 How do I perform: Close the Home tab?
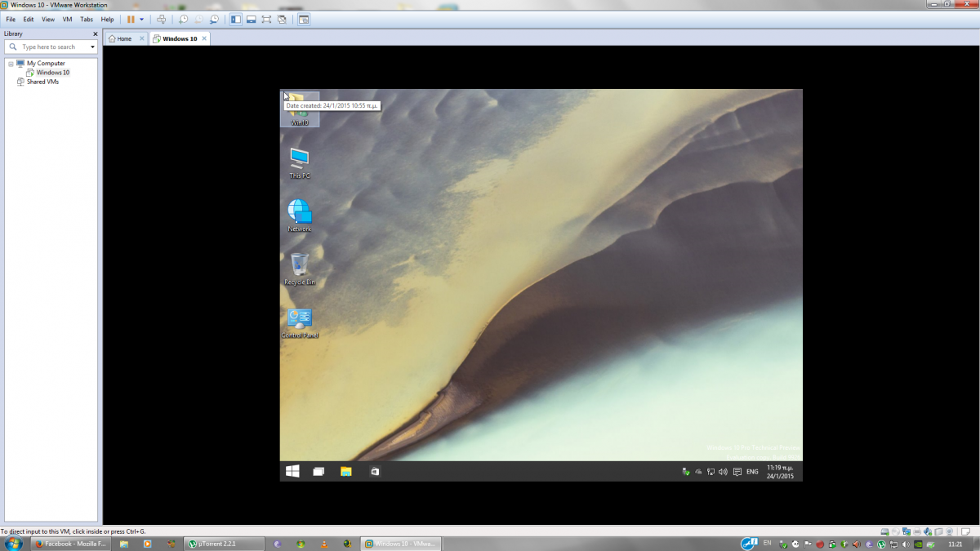click(x=142, y=38)
